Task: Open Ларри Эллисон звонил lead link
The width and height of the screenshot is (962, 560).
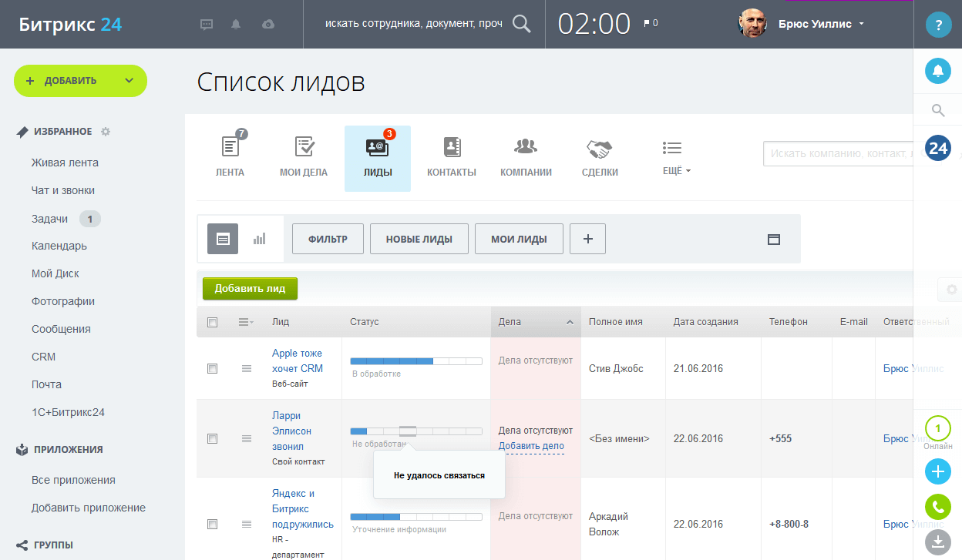Action: (x=292, y=431)
